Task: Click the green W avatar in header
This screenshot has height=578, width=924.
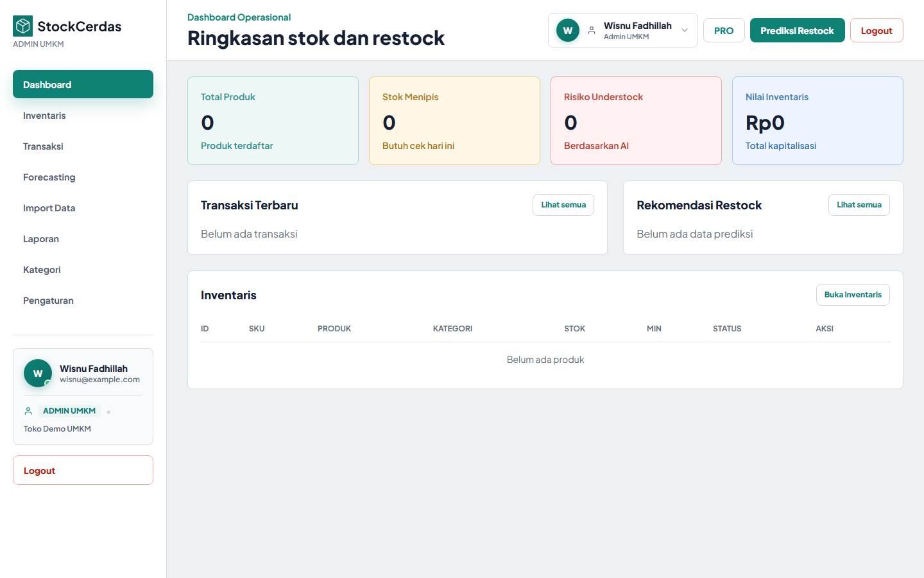Action: point(568,30)
